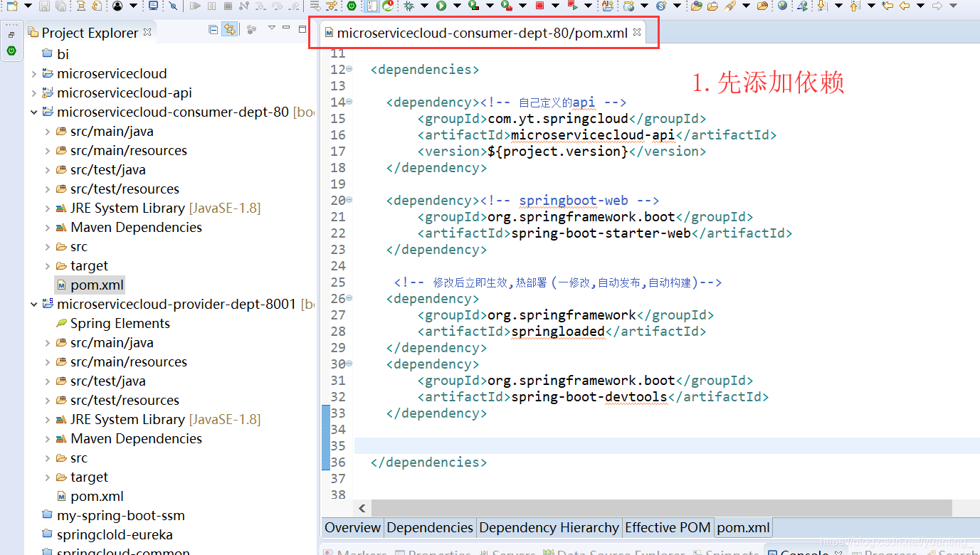Collapse the microservicecloud-consumer-dept-80 project
Viewport: 980px width, 555px height.
tap(33, 112)
